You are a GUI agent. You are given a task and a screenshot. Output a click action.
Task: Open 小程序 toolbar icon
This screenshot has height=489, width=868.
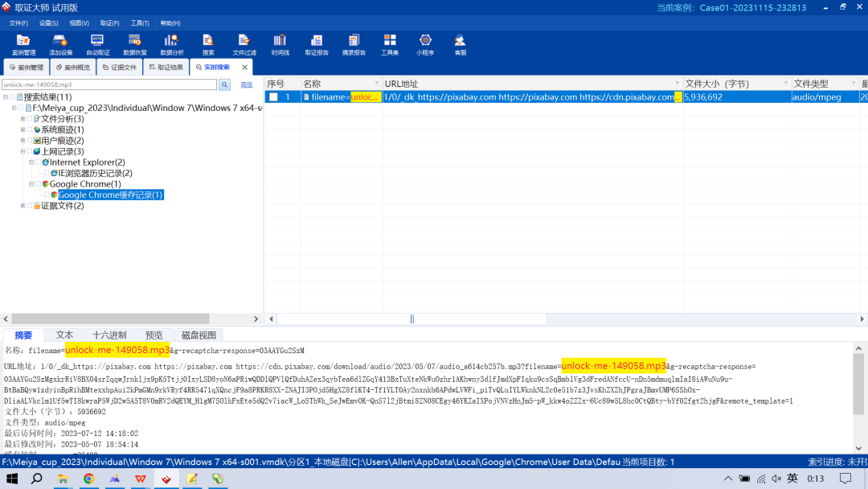425,44
